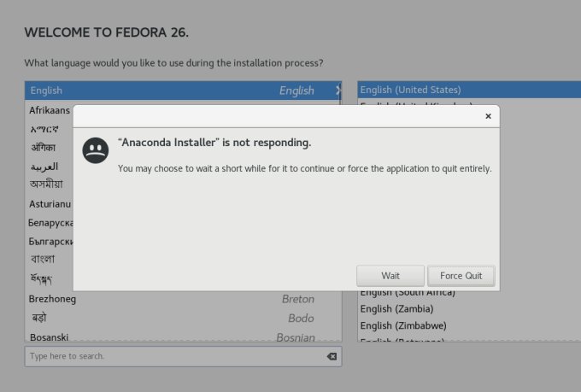Image resolution: width=581 pixels, height=392 pixels.
Task: Click the sad face icon in dialog
Action: [x=96, y=151]
